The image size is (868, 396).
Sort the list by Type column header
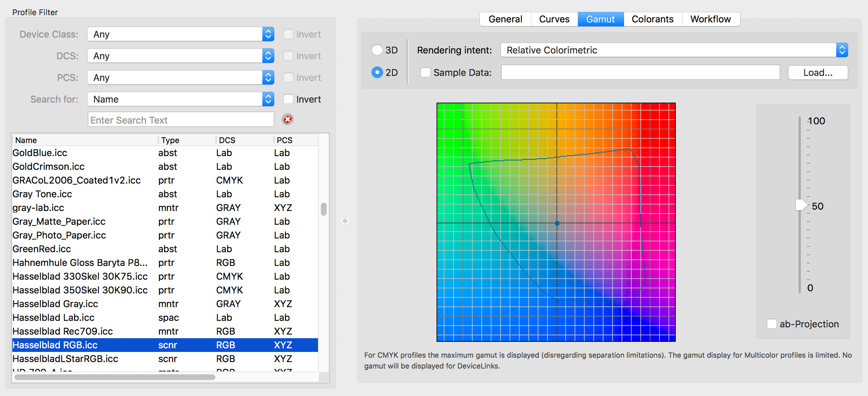(170, 140)
